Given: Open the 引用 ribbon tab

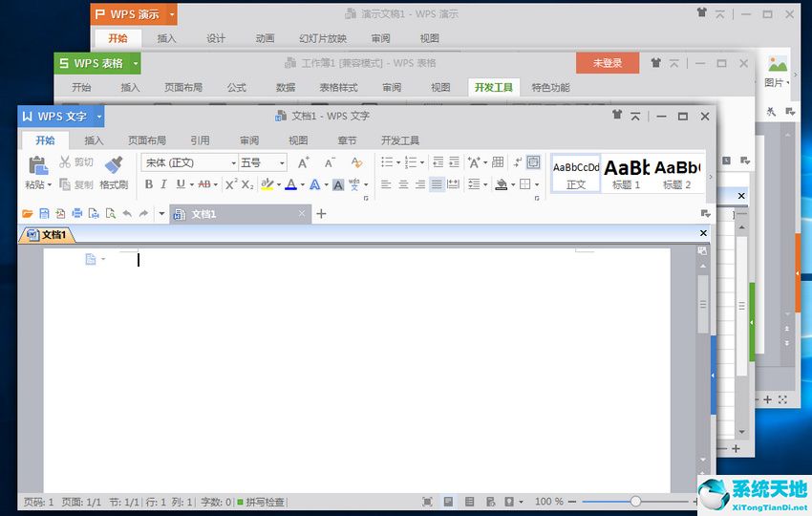Looking at the screenshot, I should 200,140.
